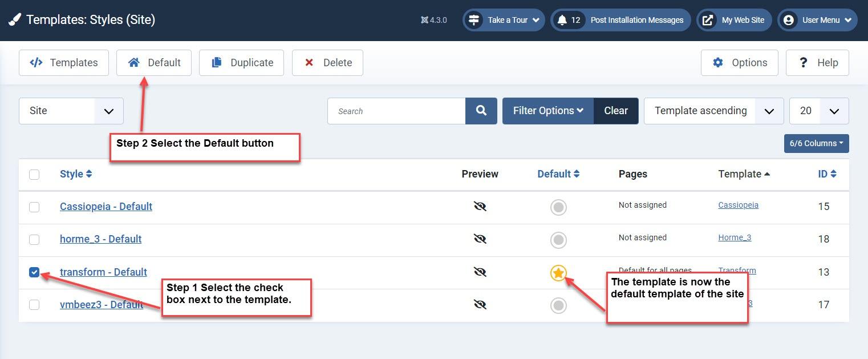Open the 6/6 Columns dropdown
The width and height of the screenshot is (868, 359).
817,143
